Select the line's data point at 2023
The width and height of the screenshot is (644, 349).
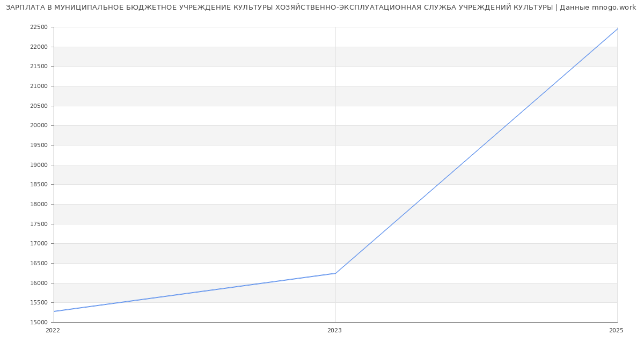pos(335,273)
